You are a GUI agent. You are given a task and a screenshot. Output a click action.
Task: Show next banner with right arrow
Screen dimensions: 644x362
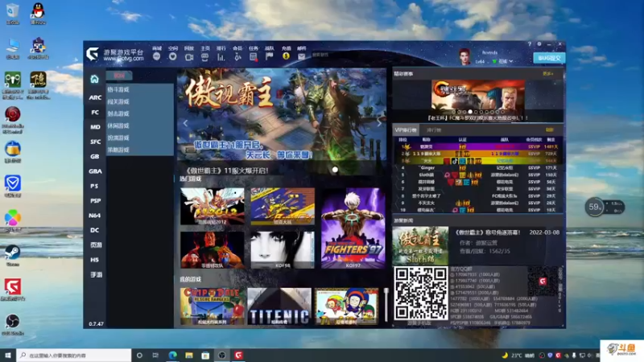point(378,123)
